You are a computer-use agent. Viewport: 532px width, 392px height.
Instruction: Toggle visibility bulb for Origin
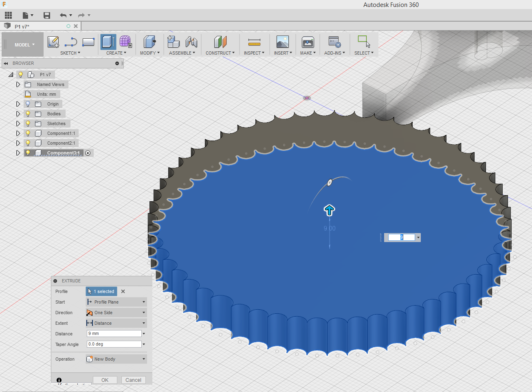[28, 104]
